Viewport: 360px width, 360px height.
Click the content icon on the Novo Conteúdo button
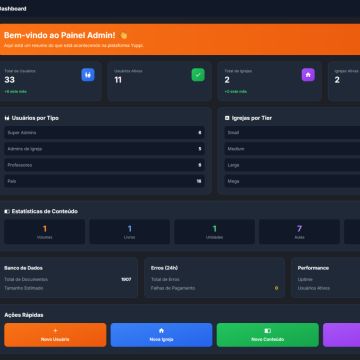(x=267, y=331)
